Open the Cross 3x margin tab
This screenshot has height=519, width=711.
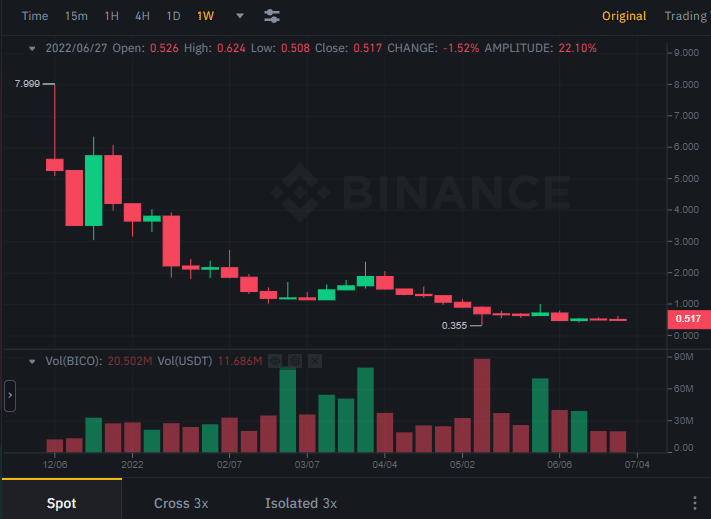tap(181, 503)
